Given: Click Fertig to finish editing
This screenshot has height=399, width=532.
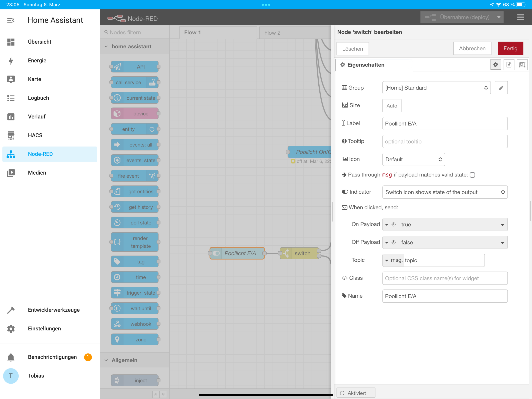Looking at the screenshot, I should tap(510, 49).
